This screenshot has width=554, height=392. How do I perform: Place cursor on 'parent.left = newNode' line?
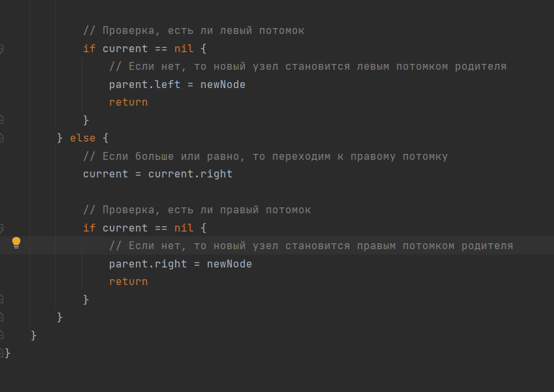point(177,84)
